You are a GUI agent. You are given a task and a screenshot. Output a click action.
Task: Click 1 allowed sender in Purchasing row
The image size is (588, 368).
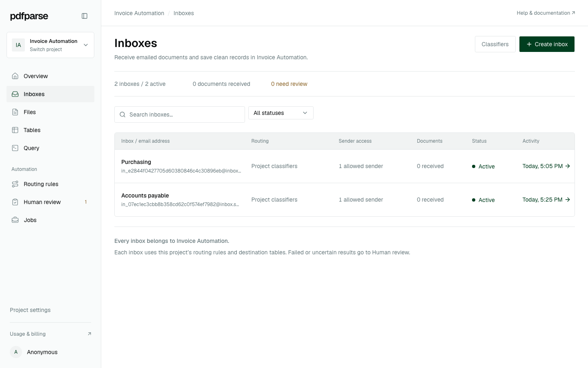click(x=361, y=166)
